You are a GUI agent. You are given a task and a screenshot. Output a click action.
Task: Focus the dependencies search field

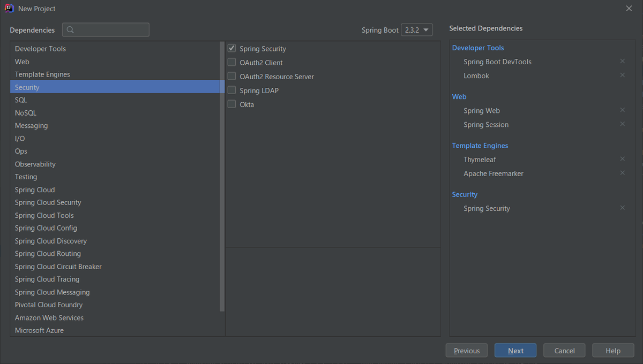click(106, 30)
